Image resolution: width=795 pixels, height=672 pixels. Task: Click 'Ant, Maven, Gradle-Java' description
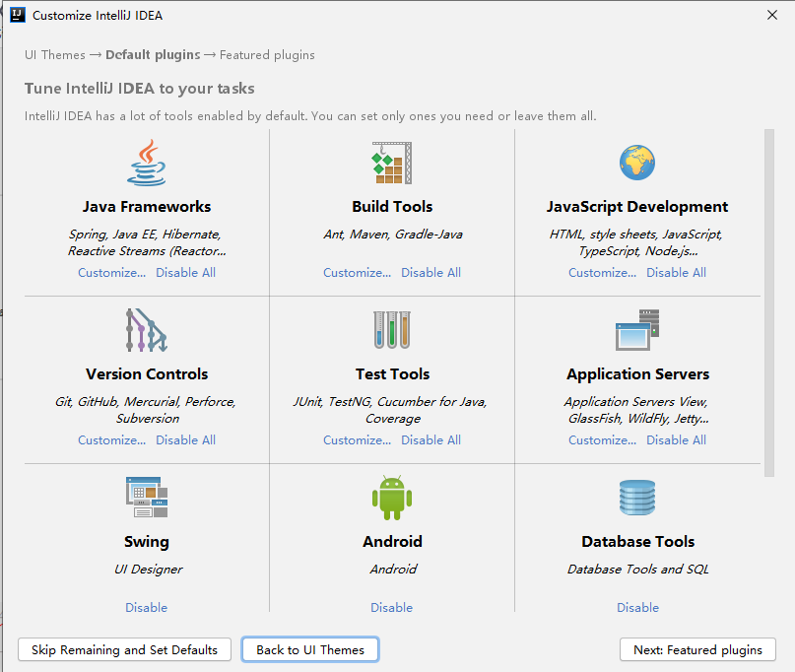pyautogui.click(x=393, y=235)
